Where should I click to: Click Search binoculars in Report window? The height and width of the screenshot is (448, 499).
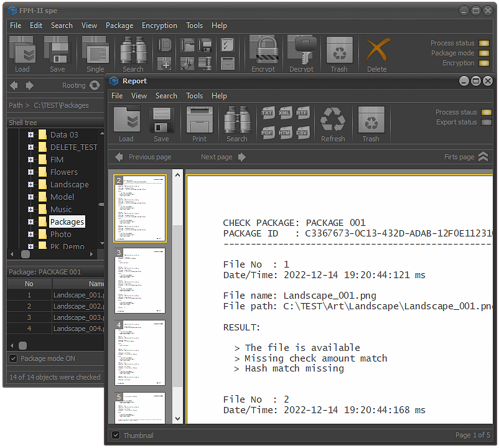pos(237,119)
